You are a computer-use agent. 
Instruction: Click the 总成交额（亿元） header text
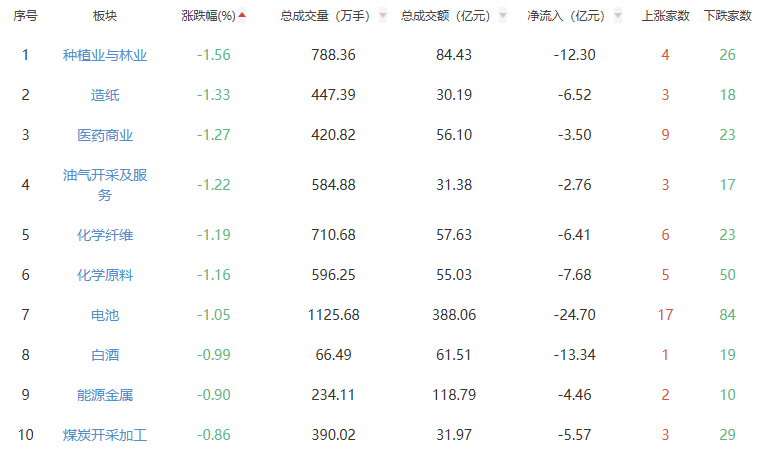click(446, 16)
